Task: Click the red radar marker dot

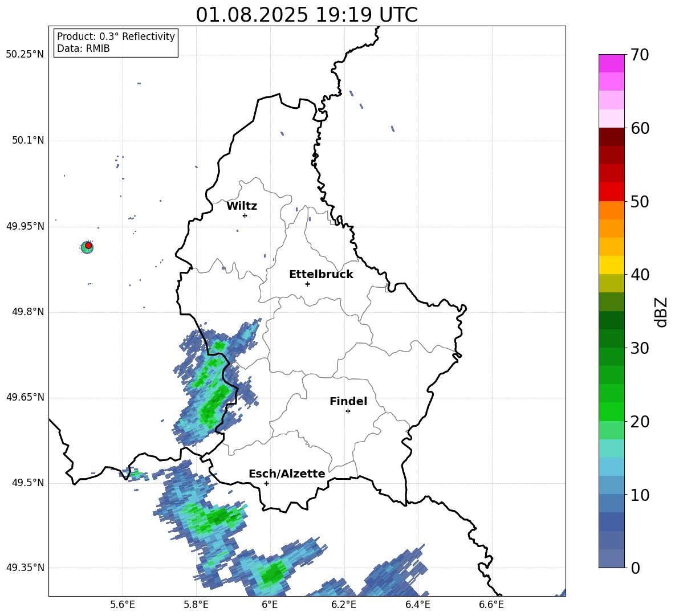Action: tap(88, 245)
